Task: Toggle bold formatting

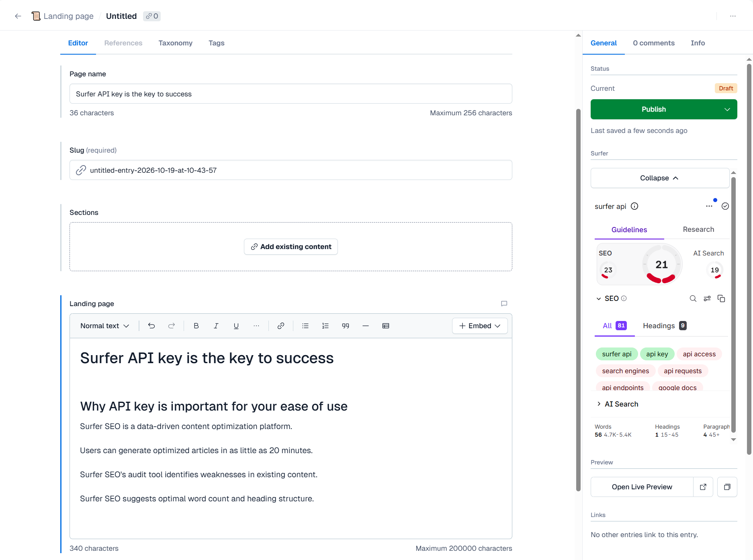Action: pyautogui.click(x=196, y=326)
